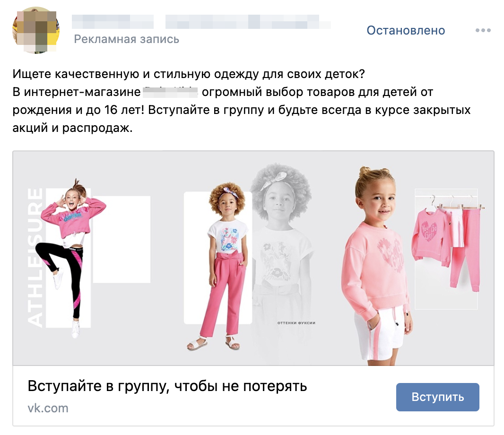Screen dimensions: 504x435
Task: Click the Рекламная запись label
Action: [x=126, y=39]
